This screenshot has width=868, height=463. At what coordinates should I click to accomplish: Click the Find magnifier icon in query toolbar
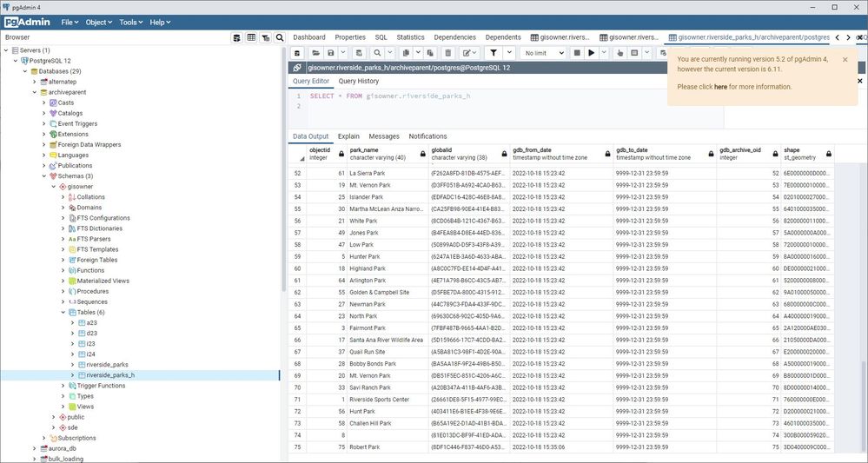[x=377, y=53]
